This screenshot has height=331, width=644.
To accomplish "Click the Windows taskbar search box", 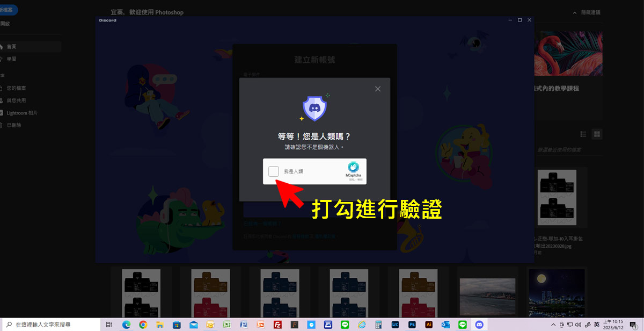I will tap(50, 325).
